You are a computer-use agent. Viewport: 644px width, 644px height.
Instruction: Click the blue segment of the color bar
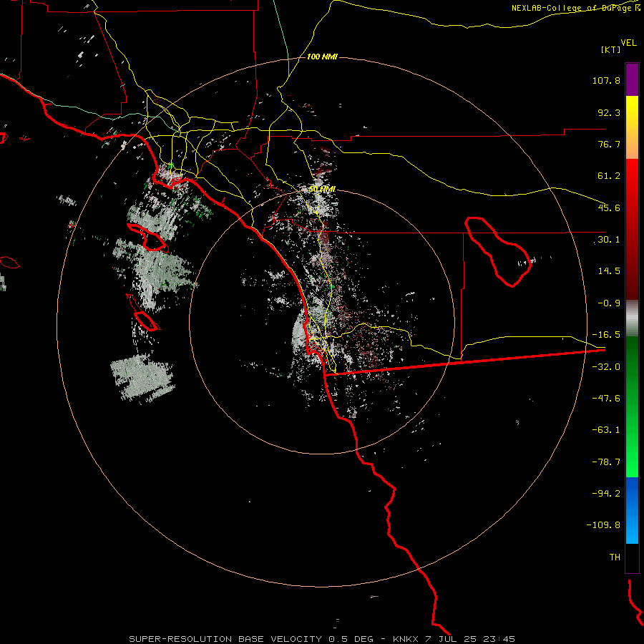632,510
